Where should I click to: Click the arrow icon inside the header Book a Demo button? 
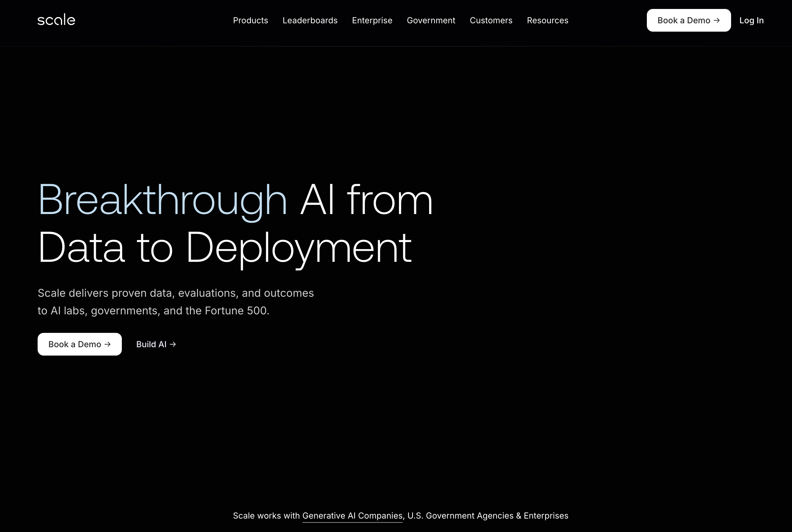tap(717, 20)
